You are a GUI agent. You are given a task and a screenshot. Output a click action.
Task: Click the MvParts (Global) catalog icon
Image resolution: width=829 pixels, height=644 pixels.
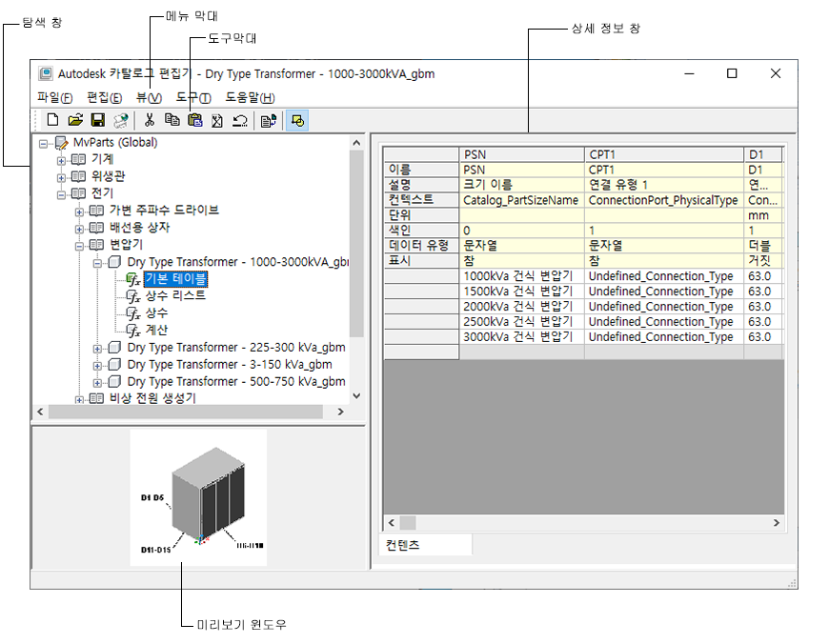[62, 143]
